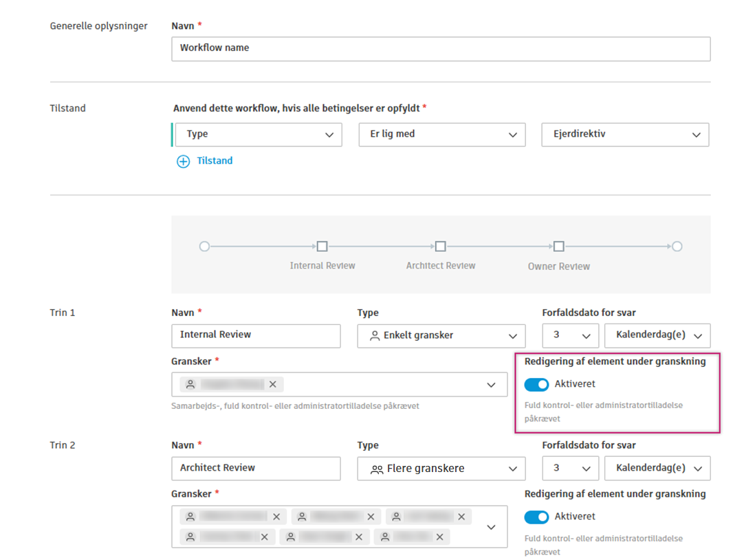755x560 pixels.
Task: Click the Owner Review step node in diagram
Action: coord(559,247)
